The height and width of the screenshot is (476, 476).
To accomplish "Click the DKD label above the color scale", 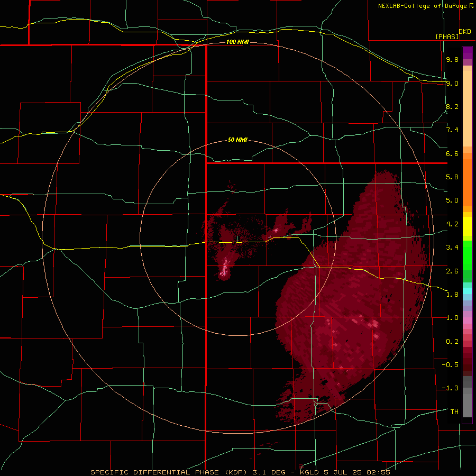I will [x=465, y=32].
